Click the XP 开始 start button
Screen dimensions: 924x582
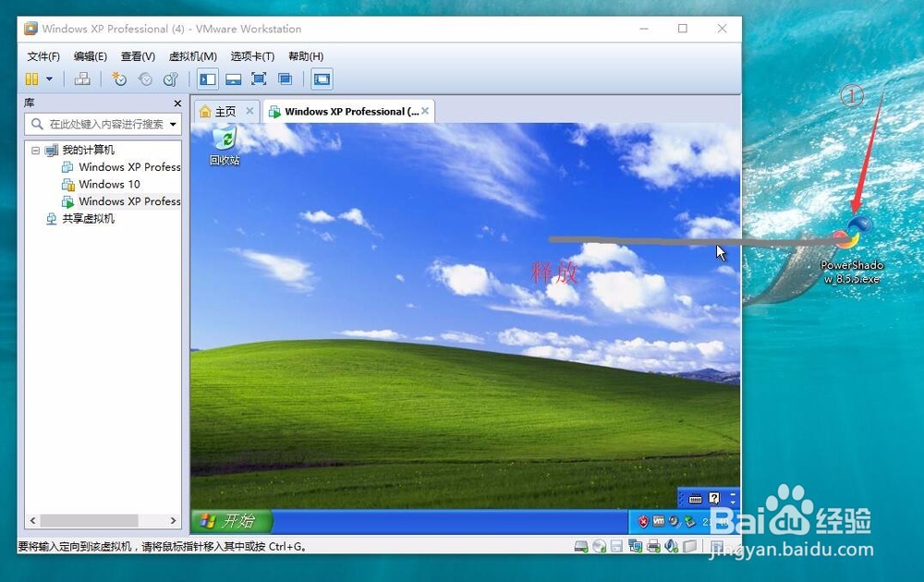[232, 521]
